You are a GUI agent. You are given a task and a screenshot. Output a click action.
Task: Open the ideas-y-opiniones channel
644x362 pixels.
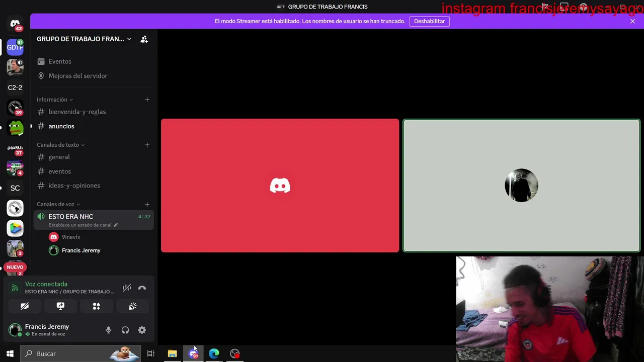pos(94,186)
